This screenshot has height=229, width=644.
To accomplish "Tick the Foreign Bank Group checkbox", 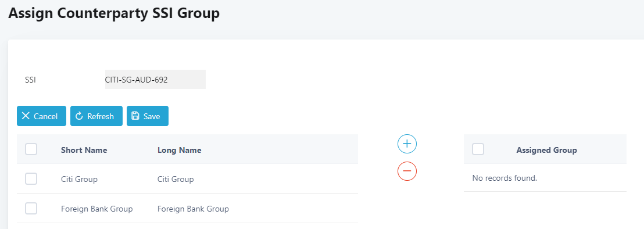I will tap(31, 209).
